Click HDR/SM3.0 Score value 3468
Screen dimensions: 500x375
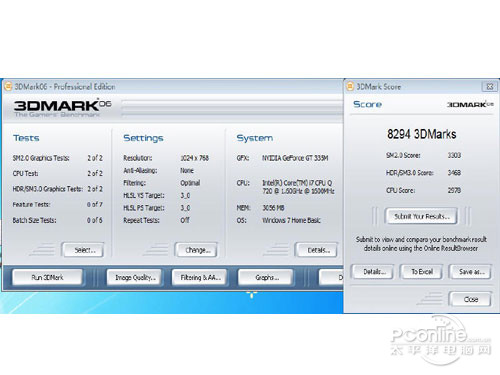[x=454, y=173]
